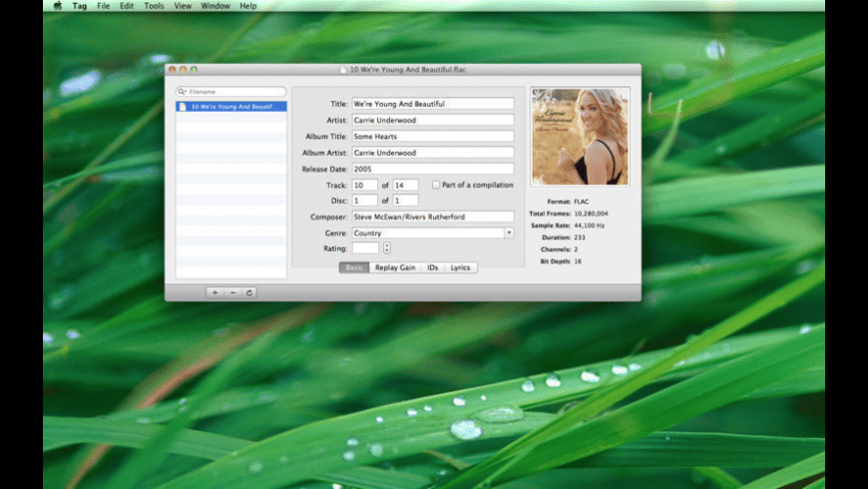Open the File menu

point(104,6)
